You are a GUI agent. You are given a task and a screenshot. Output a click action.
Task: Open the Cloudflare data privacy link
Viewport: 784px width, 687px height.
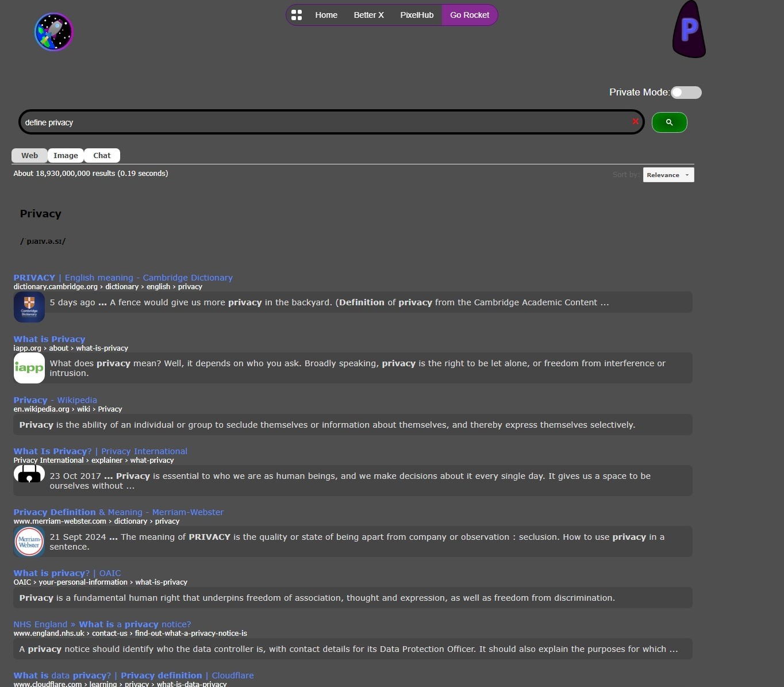point(134,676)
